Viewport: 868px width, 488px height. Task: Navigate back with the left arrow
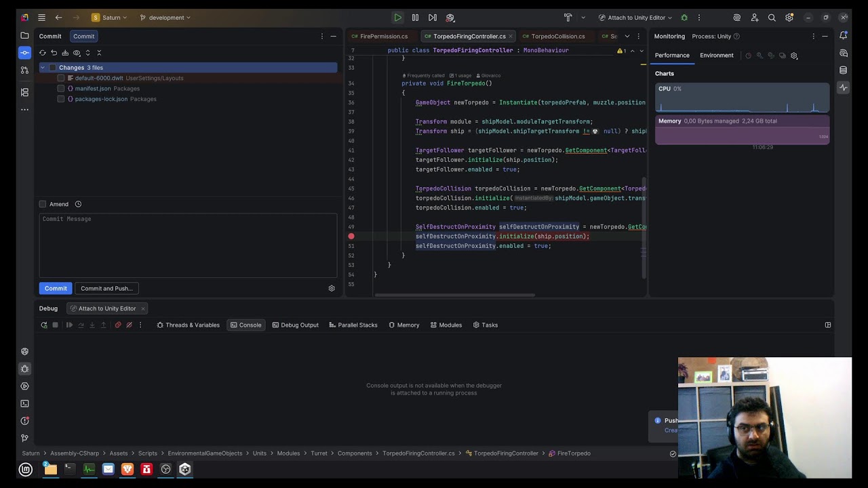(x=58, y=18)
